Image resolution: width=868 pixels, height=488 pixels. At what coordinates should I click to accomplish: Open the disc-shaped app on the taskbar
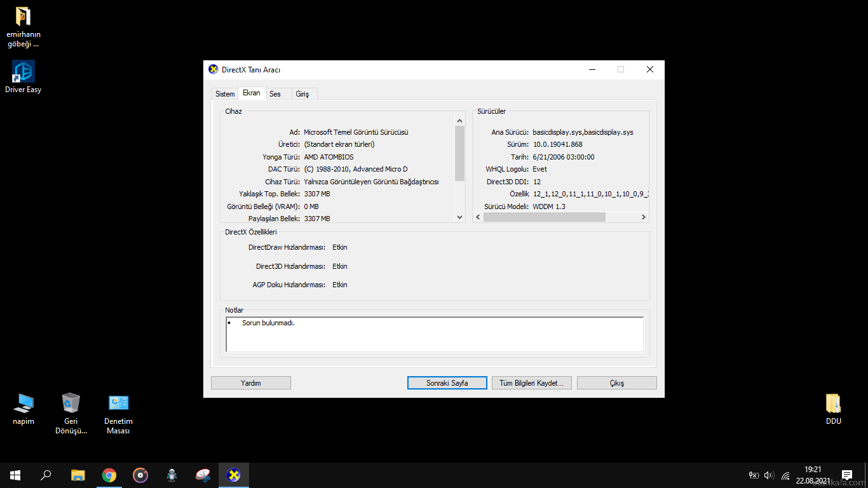click(140, 475)
